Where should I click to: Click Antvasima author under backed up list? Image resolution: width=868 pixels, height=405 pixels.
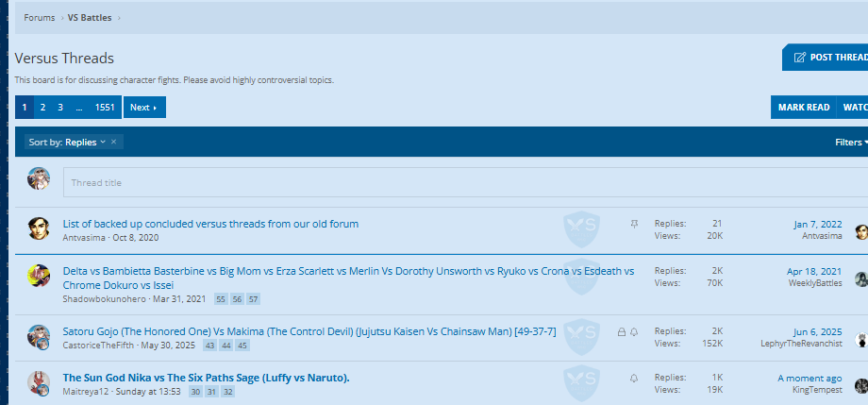click(x=84, y=238)
